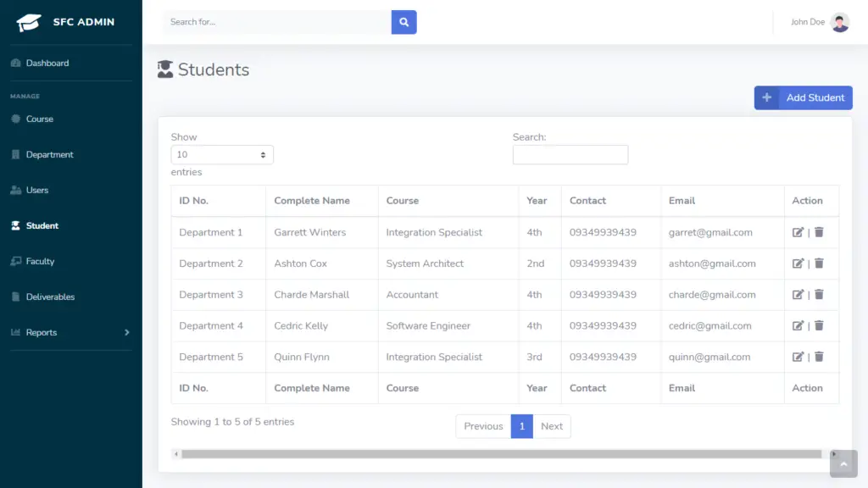Viewport: 868px width, 488px height.
Task: Delete Quinn Flynn's student record
Action: click(x=820, y=357)
